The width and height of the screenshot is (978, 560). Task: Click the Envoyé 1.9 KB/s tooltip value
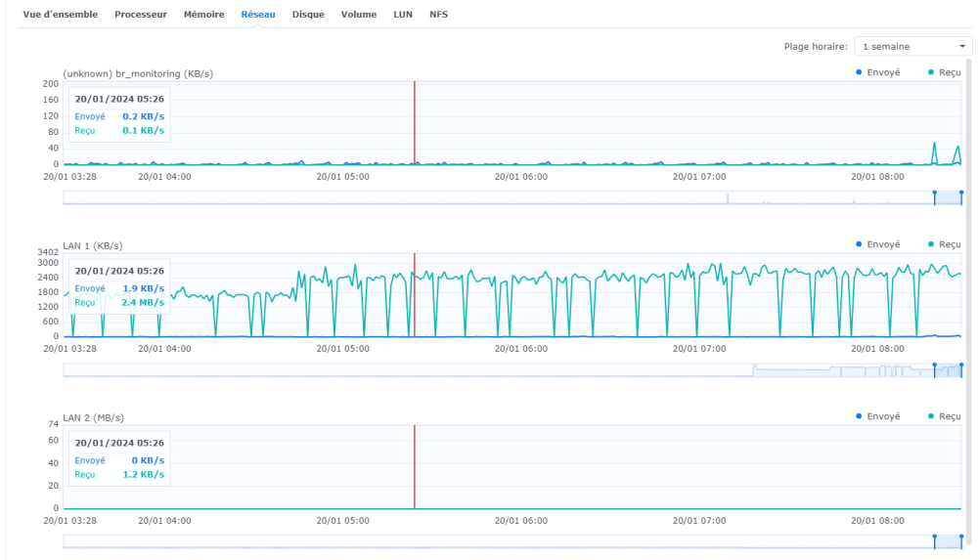(x=144, y=288)
